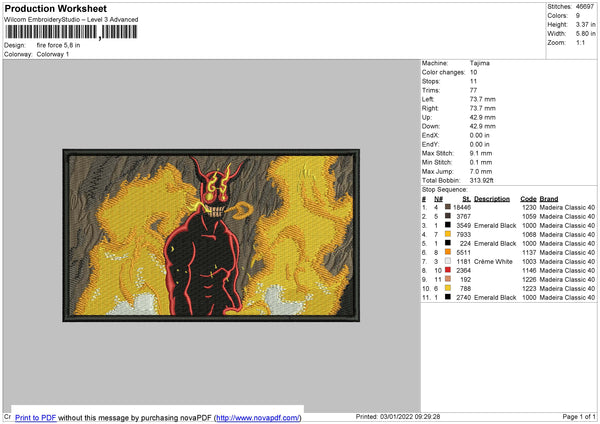
Task: Click the black swatch with 3549 stitches
Action: coord(447,225)
